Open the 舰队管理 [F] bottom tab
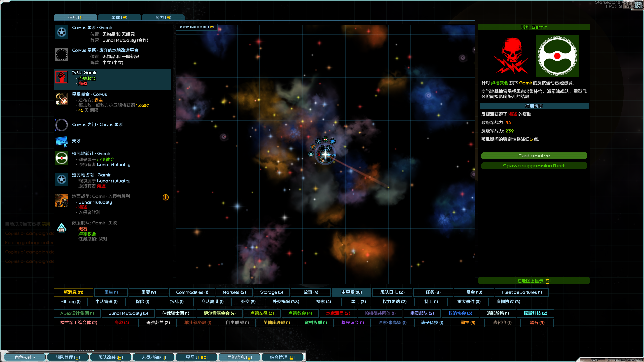The height and width of the screenshot is (362, 644). [x=68, y=357]
